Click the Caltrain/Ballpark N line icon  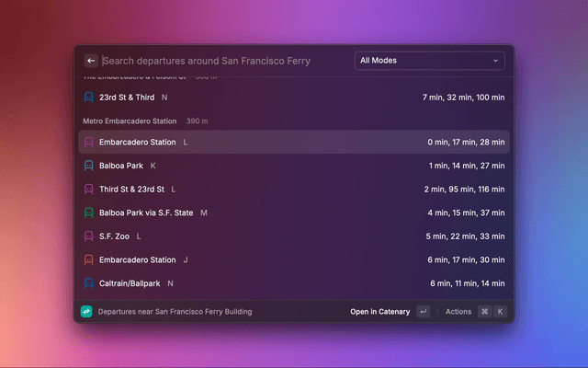coord(89,283)
